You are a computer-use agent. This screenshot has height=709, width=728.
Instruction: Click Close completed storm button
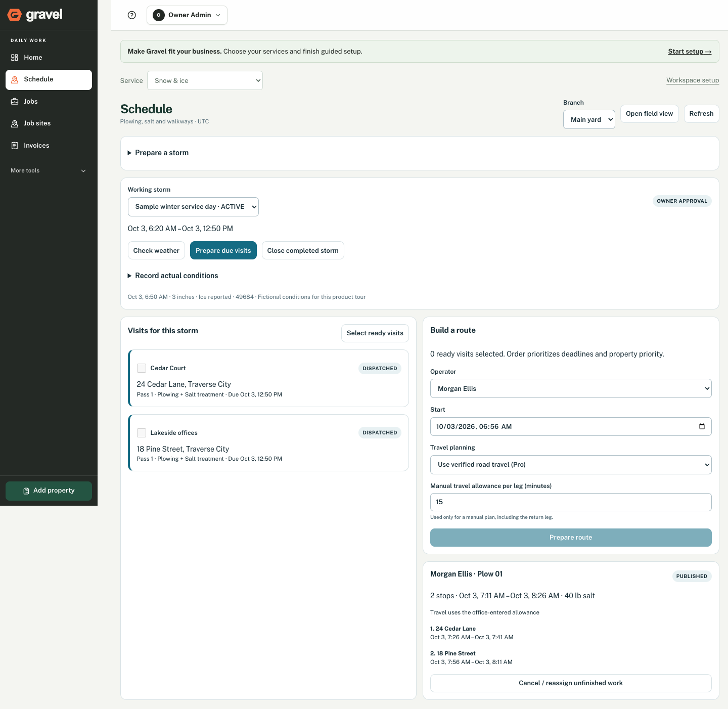coord(303,250)
